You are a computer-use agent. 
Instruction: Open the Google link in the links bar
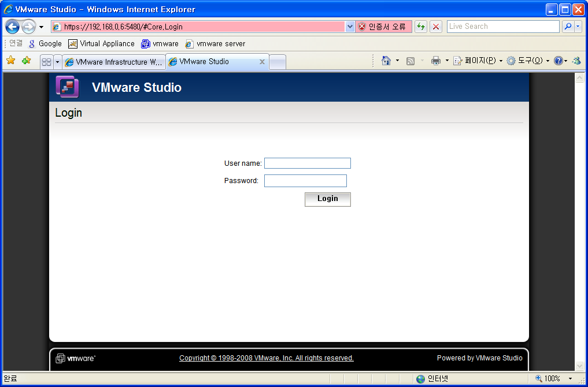tap(45, 44)
